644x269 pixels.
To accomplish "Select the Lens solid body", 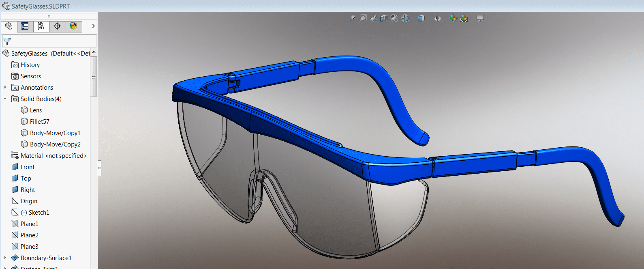I will click(36, 110).
